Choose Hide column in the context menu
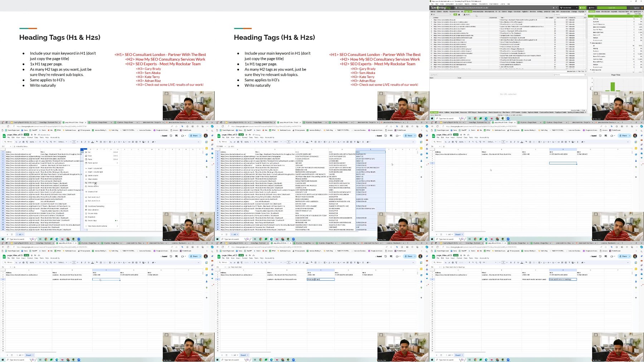 [x=102, y=183]
